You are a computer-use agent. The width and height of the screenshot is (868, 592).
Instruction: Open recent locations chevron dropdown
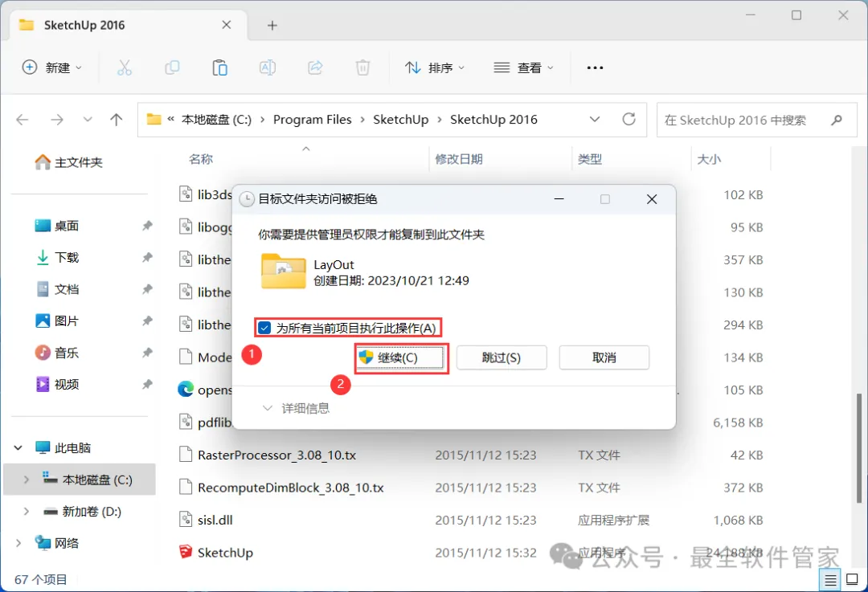click(x=88, y=120)
